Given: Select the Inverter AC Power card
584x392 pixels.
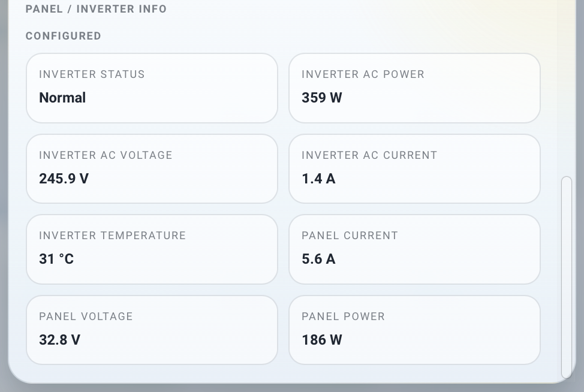Looking at the screenshot, I should click(414, 88).
